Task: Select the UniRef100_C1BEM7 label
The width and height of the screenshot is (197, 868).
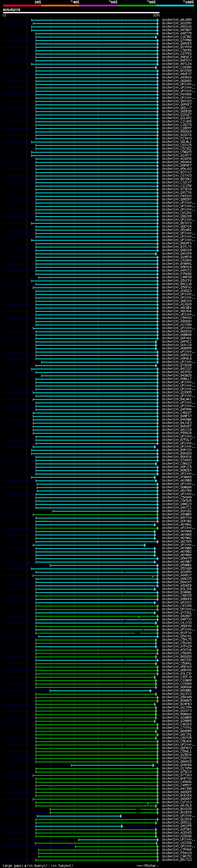Action: [x=177, y=128]
